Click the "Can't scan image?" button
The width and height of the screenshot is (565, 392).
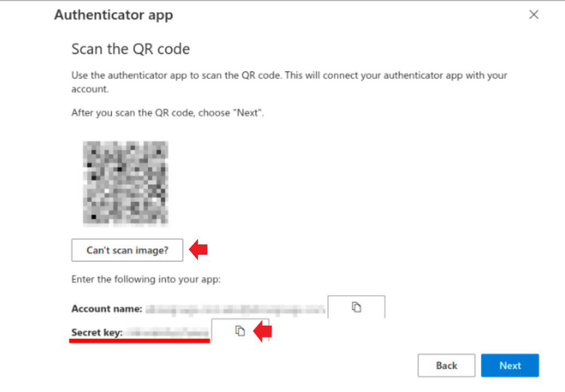click(127, 250)
